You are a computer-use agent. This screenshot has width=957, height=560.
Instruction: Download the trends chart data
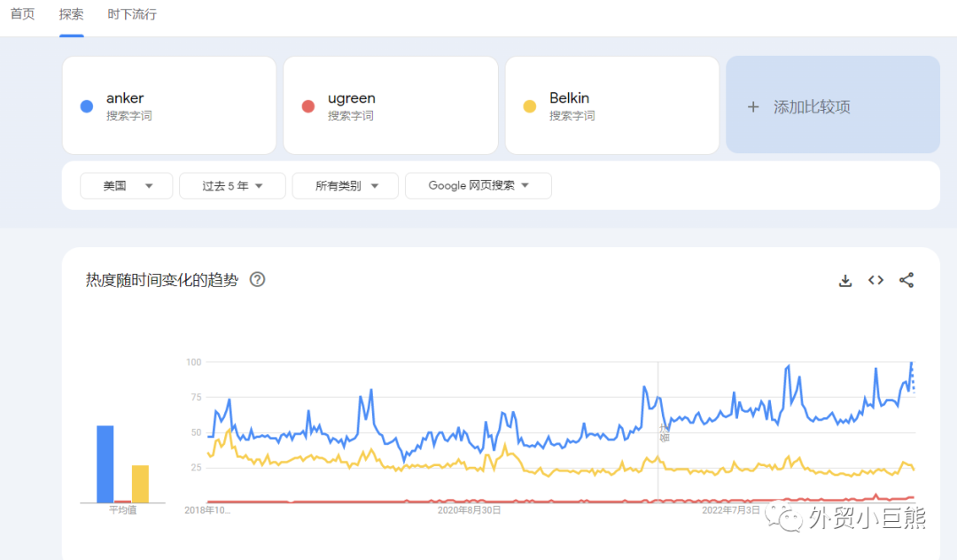(x=844, y=280)
